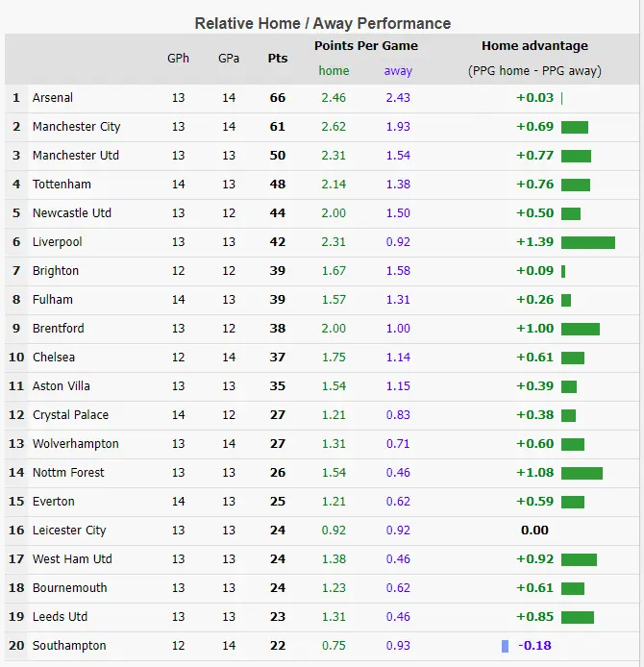Click the Relative Home / Away Performance title
Viewport: 644px width, 667px height.
(322, 23)
